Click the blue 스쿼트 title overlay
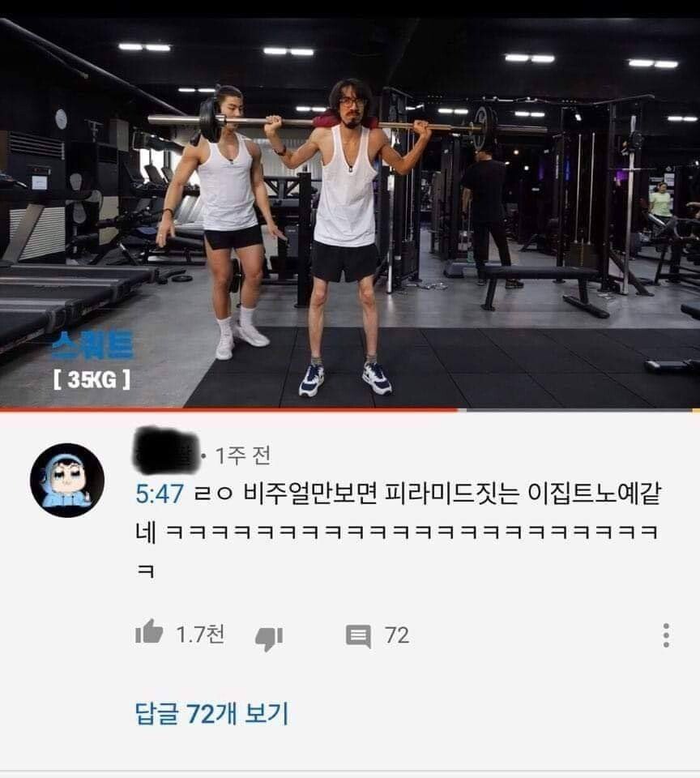Screen dimensions: 700x778 [92, 345]
